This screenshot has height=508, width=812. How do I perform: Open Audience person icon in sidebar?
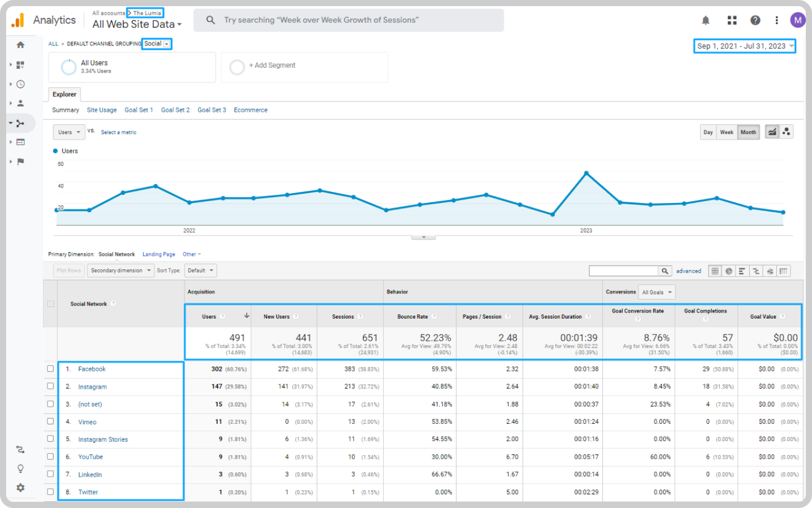[x=21, y=103]
